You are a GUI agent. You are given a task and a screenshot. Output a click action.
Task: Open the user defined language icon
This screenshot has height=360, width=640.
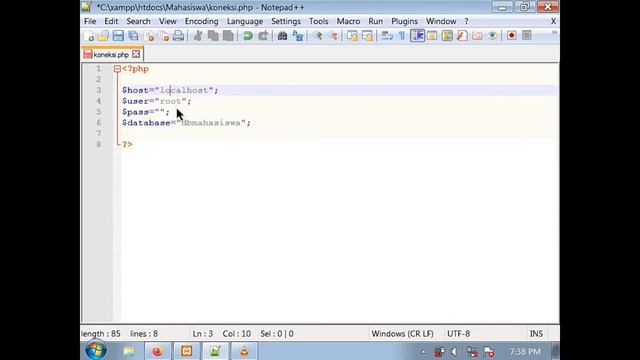[x=432, y=36]
